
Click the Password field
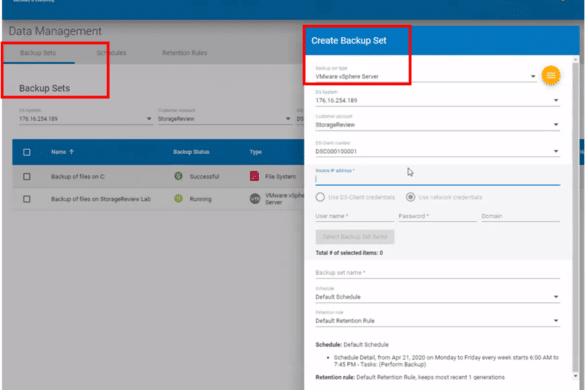tap(437, 216)
